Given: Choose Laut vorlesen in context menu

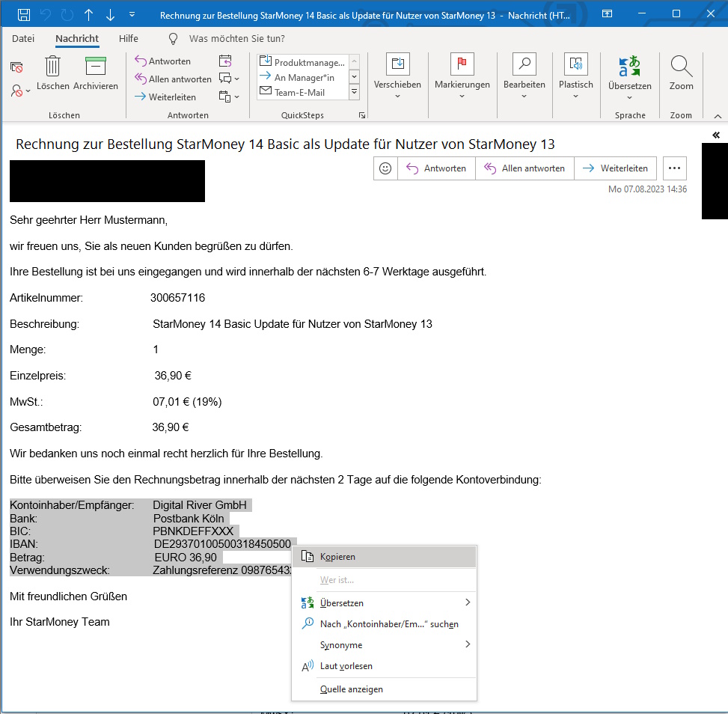Looking at the screenshot, I should tap(384, 665).
